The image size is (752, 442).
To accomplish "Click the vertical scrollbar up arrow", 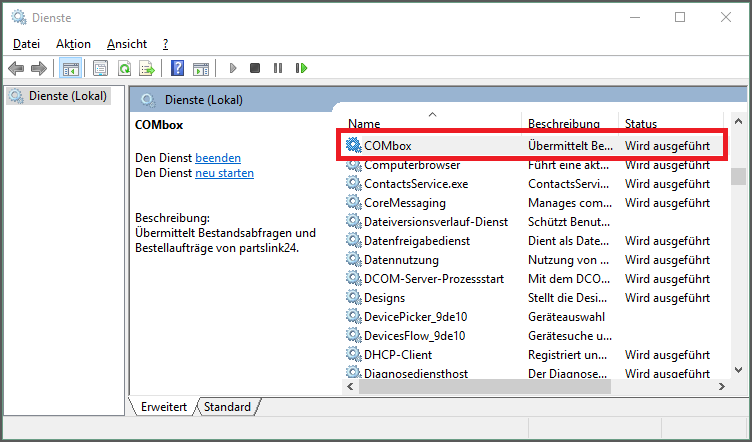I will click(739, 121).
